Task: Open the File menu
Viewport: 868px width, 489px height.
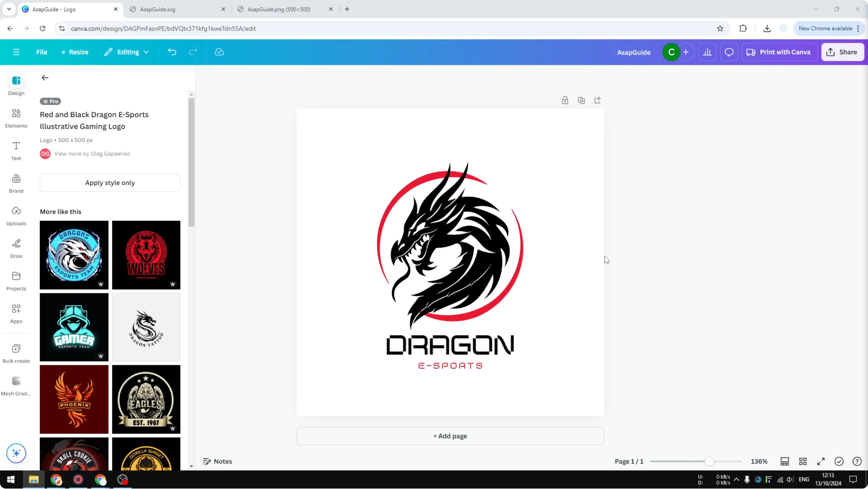Action: pyautogui.click(x=42, y=52)
